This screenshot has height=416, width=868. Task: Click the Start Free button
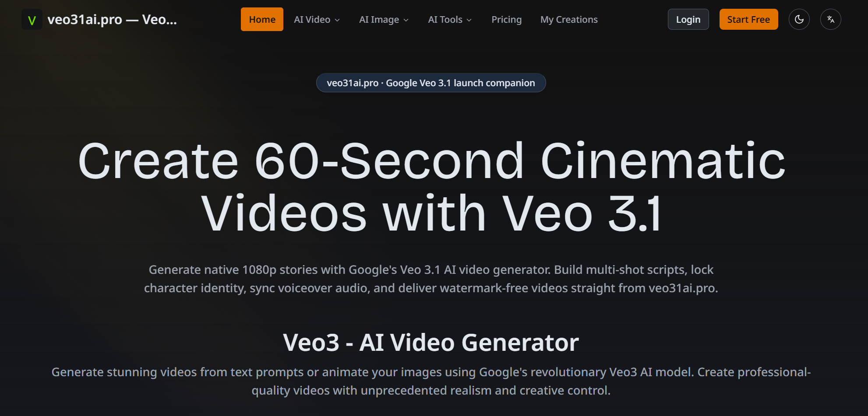point(748,19)
